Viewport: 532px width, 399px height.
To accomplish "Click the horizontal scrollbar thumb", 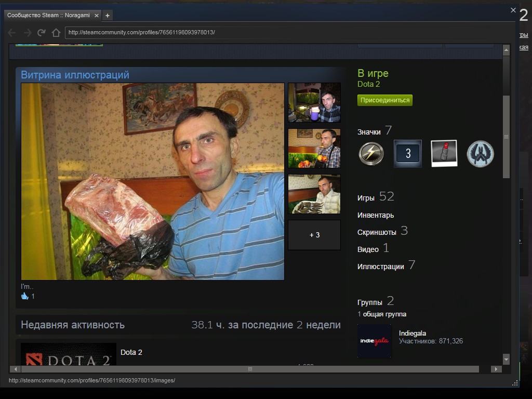I will (250, 369).
